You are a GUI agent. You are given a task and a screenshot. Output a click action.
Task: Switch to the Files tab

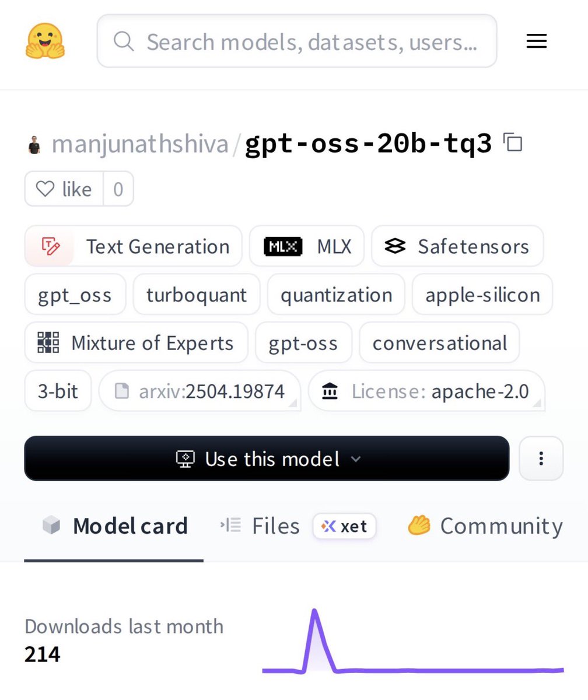point(260,526)
